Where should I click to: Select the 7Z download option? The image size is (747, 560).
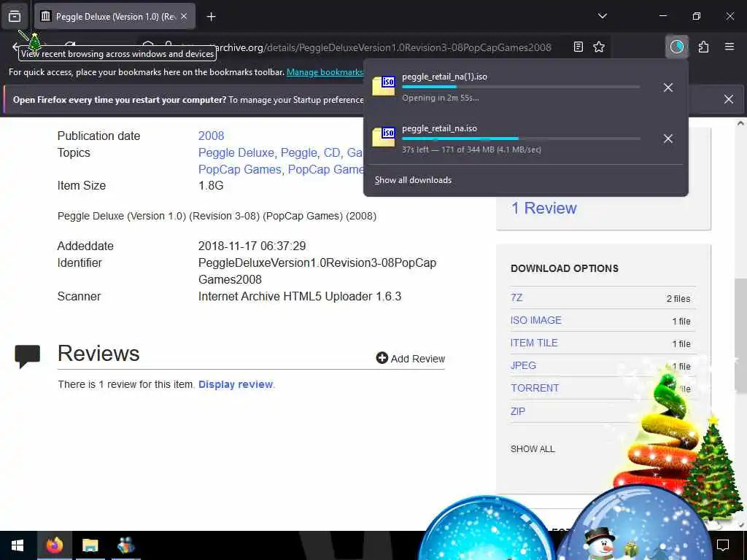tap(516, 297)
